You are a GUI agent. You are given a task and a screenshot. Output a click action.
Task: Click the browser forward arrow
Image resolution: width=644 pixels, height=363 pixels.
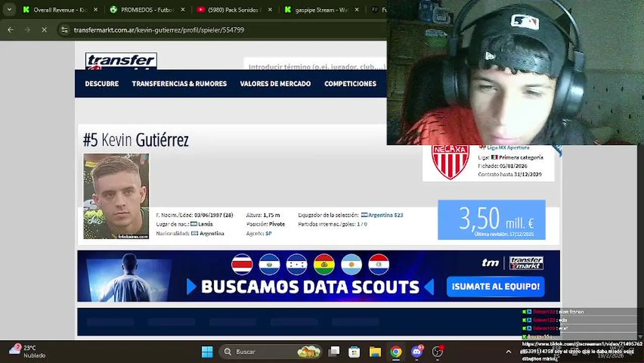(x=27, y=30)
